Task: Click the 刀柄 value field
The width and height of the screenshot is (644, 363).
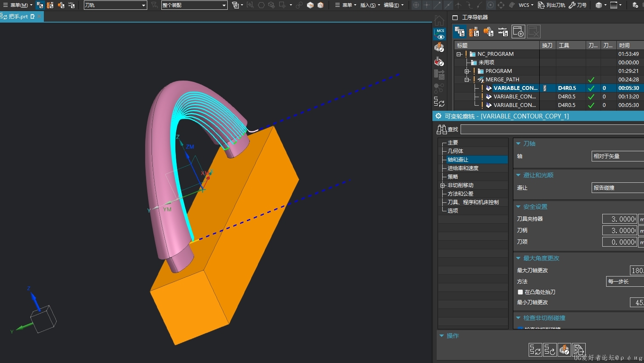Action: click(620, 230)
